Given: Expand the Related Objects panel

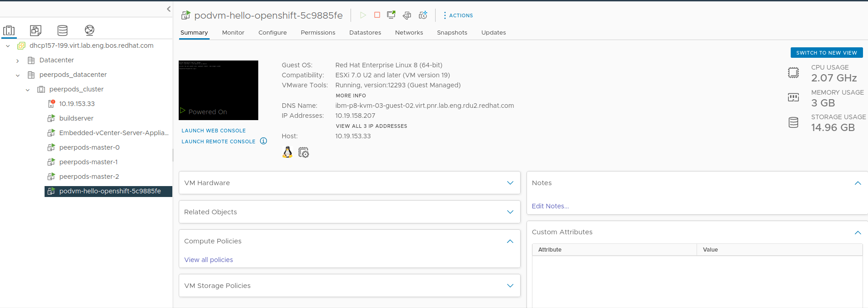Looking at the screenshot, I should [x=510, y=212].
